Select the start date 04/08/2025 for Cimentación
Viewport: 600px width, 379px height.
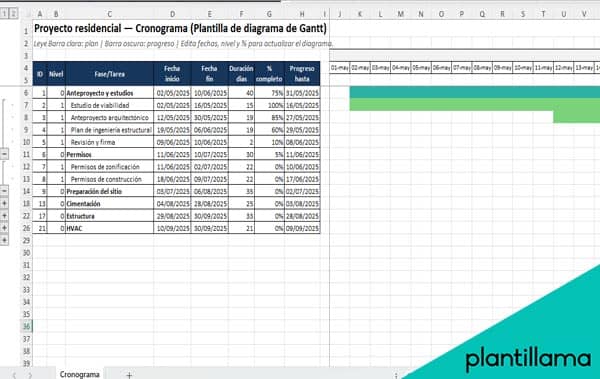(x=172, y=203)
